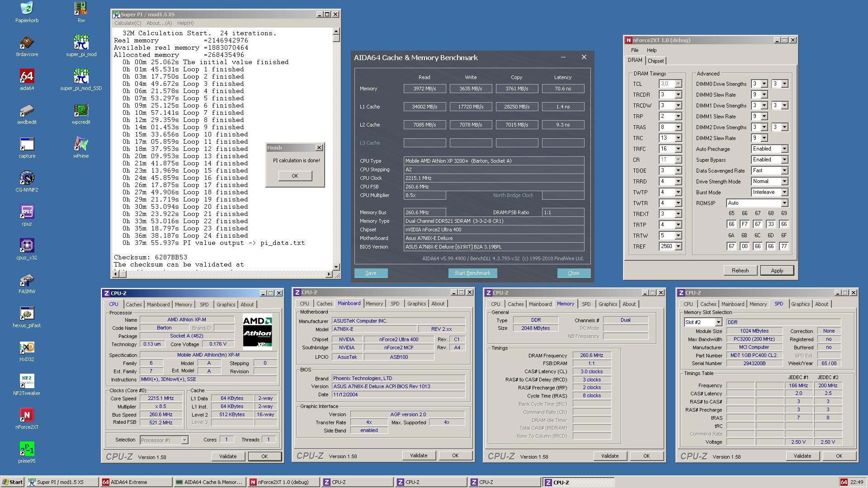Image resolution: width=868 pixels, height=488 pixels.
Task: Click the Windows Start button
Action: (13, 482)
